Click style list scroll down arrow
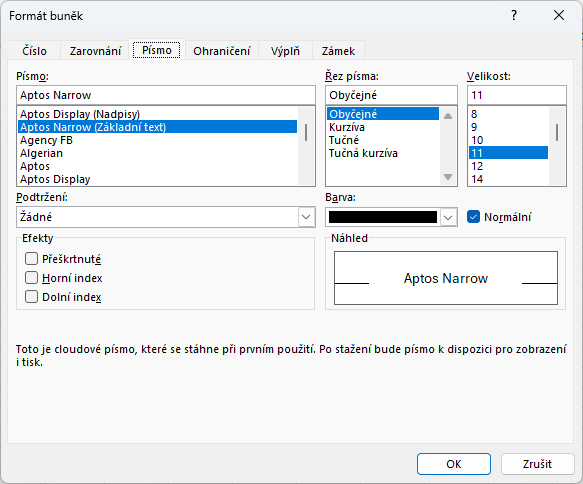This screenshot has width=583, height=484. pos(448,177)
